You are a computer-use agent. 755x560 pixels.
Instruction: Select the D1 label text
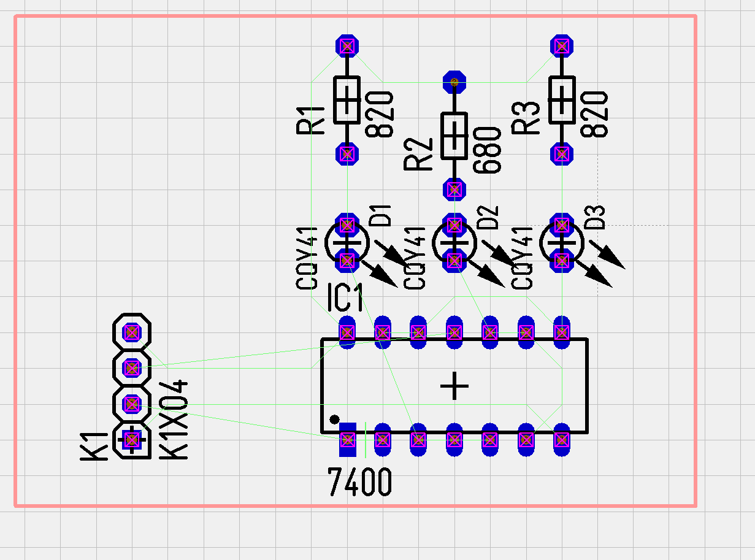[381, 217]
